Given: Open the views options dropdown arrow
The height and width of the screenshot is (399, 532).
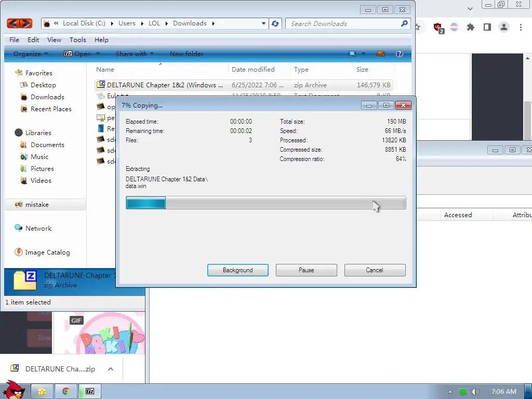Looking at the screenshot, I should 363,54.
